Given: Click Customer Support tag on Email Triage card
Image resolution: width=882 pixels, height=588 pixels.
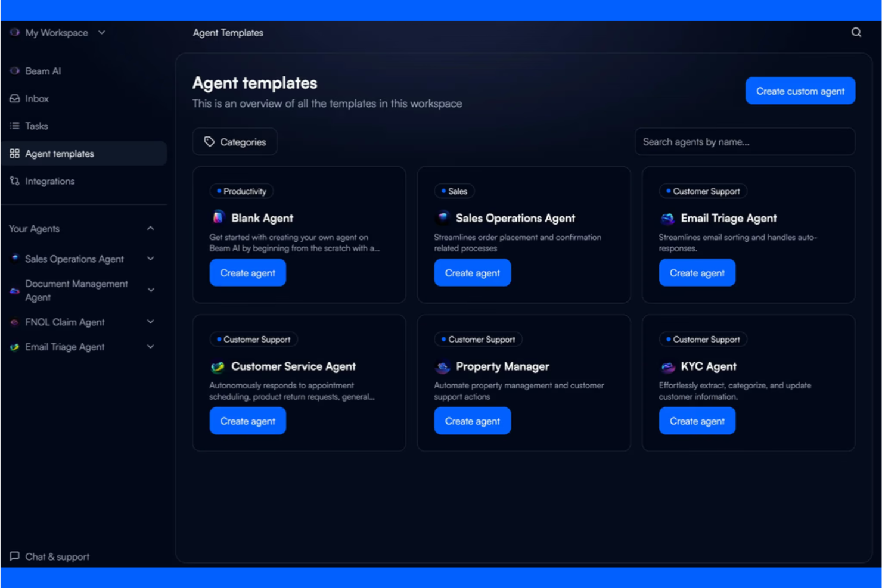Looking at the screenshot, I should click(703, 191).
